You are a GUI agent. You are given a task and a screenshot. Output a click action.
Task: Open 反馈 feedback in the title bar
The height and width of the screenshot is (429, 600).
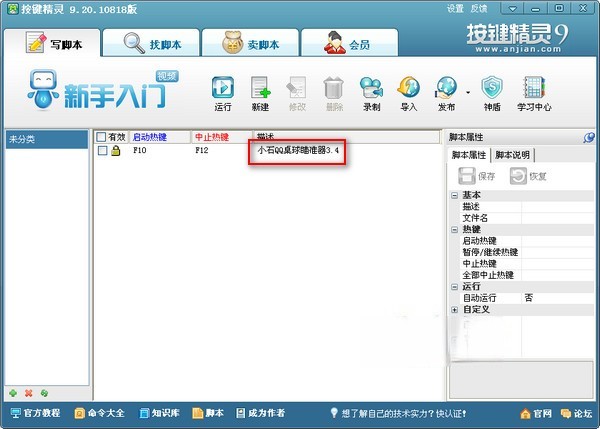coord(479,8)
